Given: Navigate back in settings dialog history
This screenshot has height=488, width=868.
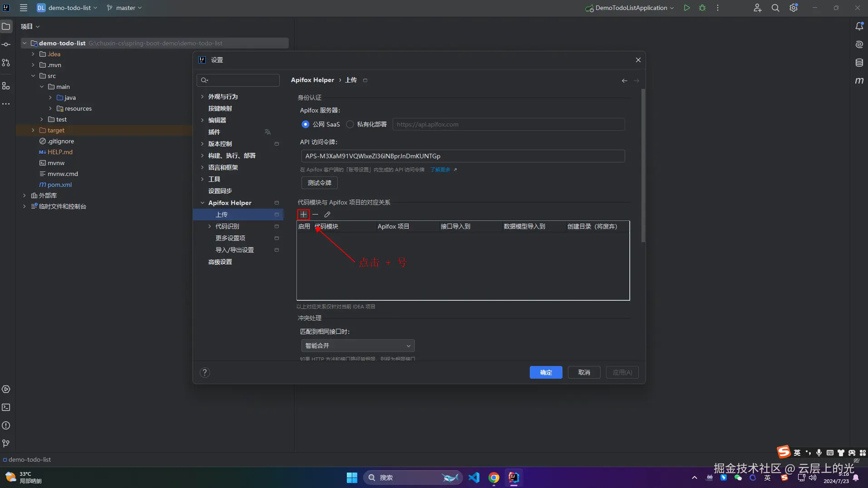Looking at the screenshot, I should pyautogui.click(x=625, y=81).
